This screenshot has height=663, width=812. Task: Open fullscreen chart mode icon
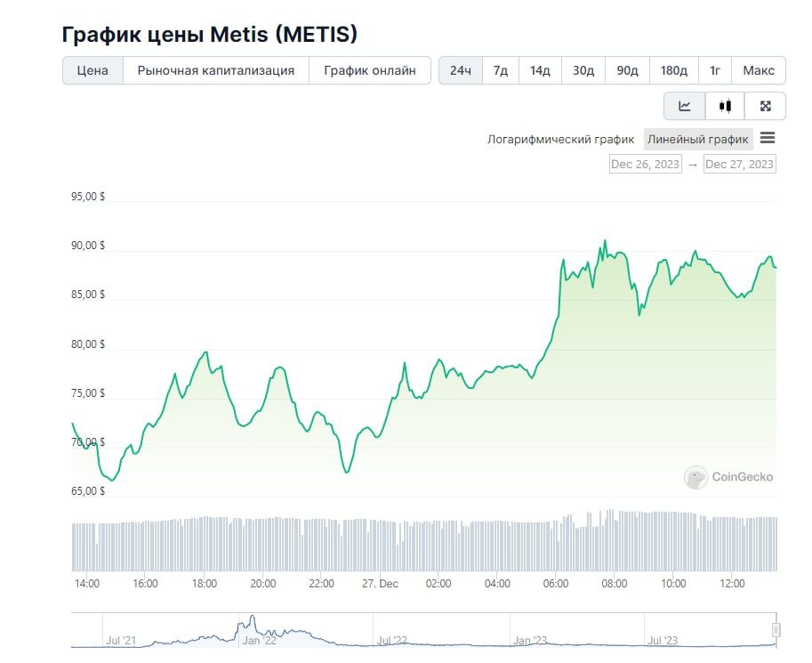766,106
